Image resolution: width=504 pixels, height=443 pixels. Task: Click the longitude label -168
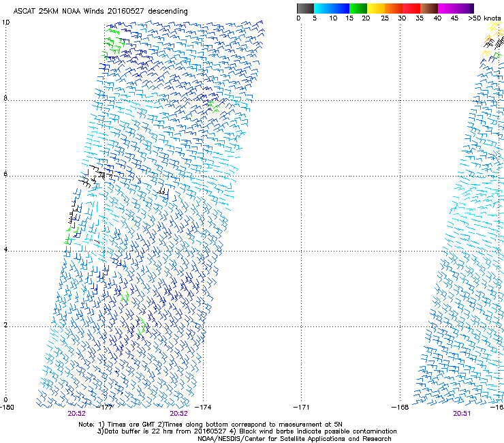click(400, 408)
